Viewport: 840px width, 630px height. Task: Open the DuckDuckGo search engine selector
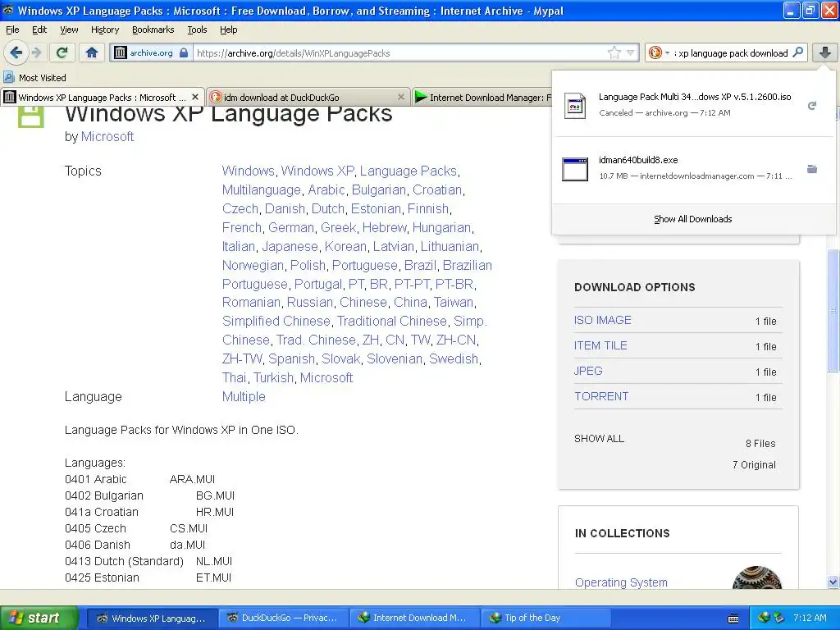[x=659, y=52]
